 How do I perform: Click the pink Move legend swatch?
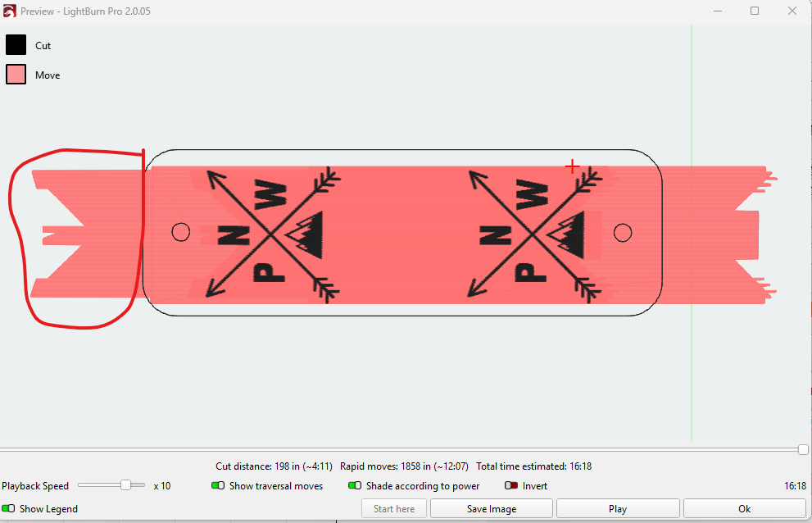(x=16, y=75)
